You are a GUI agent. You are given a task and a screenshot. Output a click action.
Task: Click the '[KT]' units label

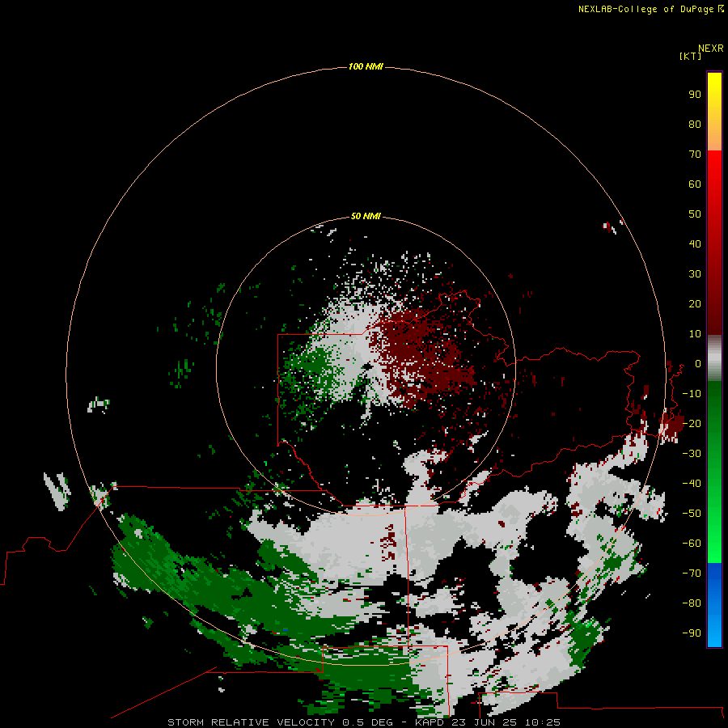pos(690,56)
